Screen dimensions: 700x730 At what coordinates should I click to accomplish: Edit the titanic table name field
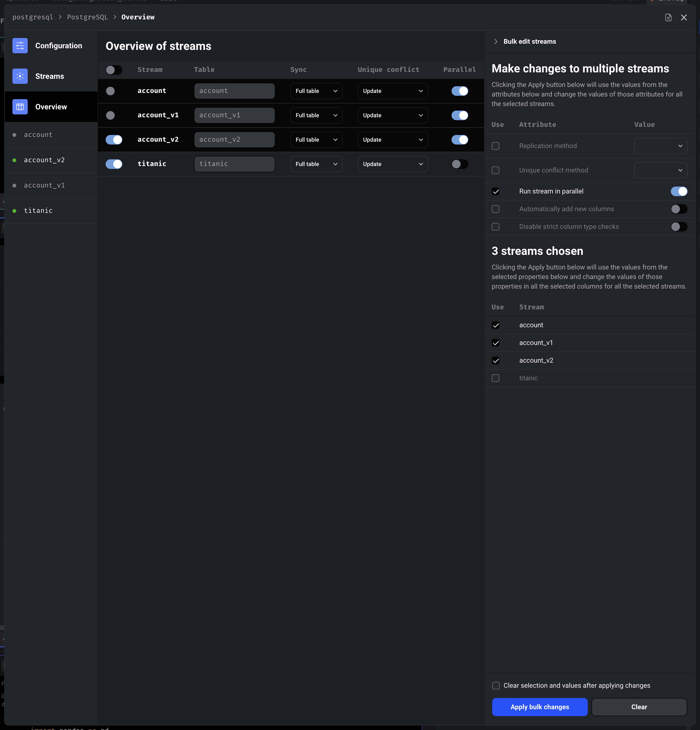[x=234, y=164]
